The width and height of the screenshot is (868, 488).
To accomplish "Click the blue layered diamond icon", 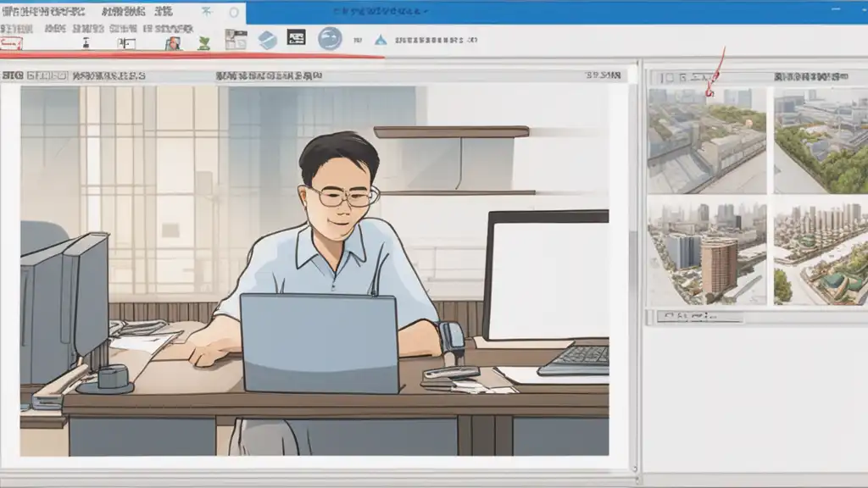I will 267,40.
